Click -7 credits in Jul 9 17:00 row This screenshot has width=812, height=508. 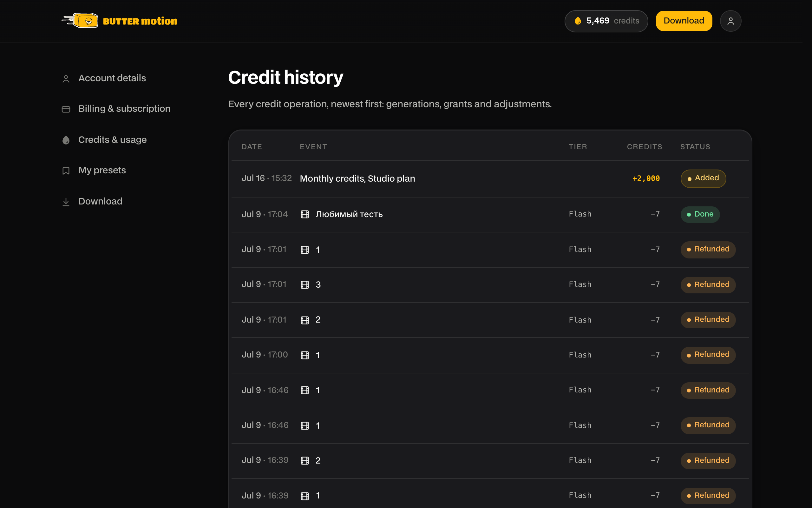pyautogui.click(x=655, y=355)
